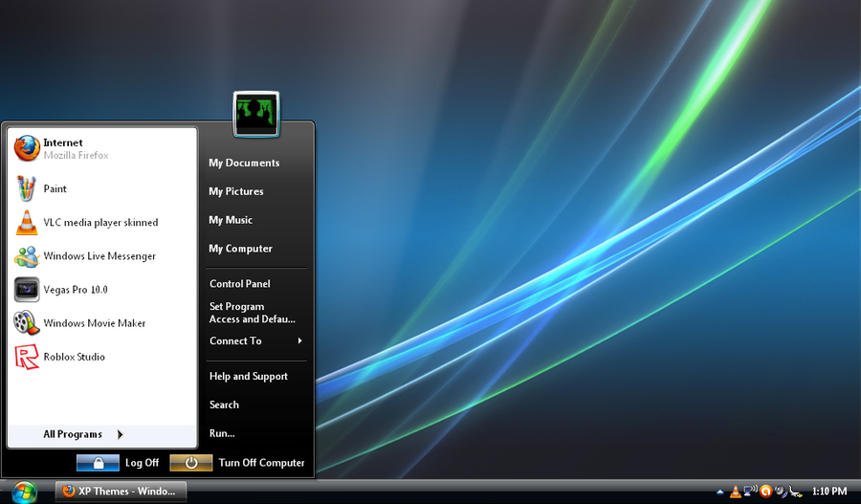
Task: Click the lock icon Log Off button
Action: click(x=98, y=463)
